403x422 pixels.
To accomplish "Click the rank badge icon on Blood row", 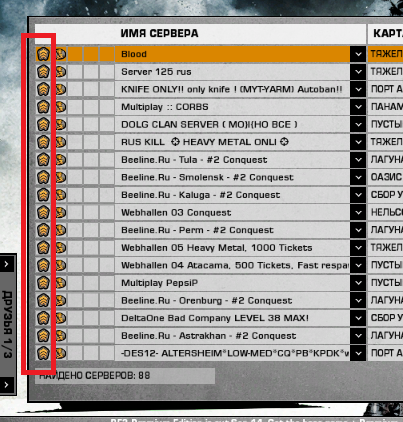I will [x=43, y=54].
